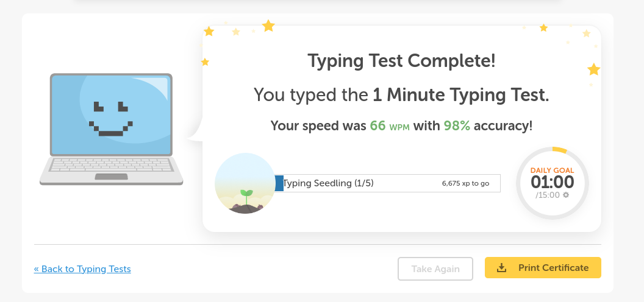The width and height of the screenshot is (644, 302).
Task: Click the large star at card's right edge
Action: click(x=593, y=69)
